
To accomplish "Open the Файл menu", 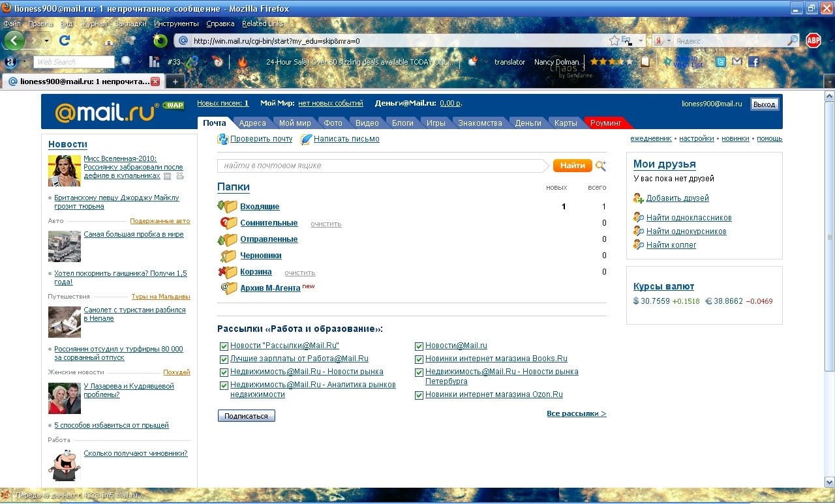I will pos(12,23).
